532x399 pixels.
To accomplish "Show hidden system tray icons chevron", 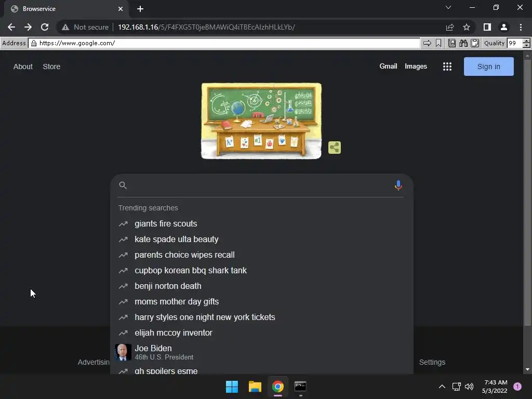I will (442, 387).
